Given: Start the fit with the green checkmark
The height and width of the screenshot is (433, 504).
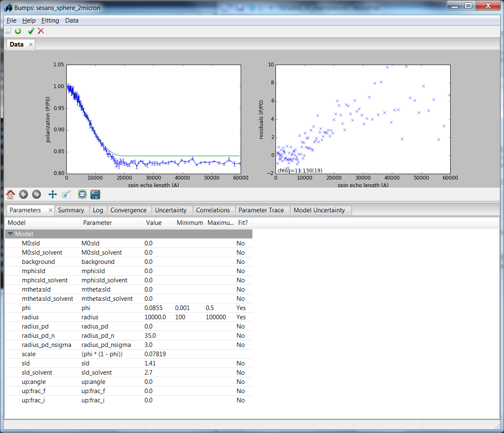Looking at the screenshot, I should coord(30,31).
